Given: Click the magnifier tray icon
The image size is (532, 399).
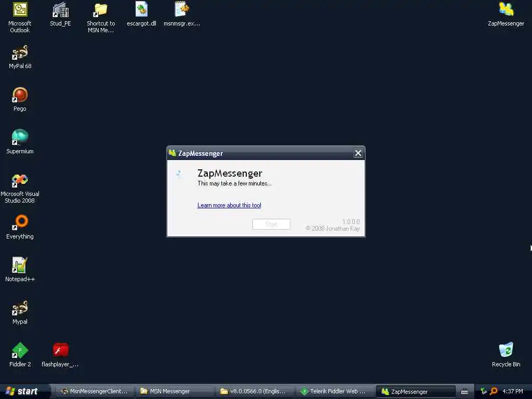Looking at the screenshot, I should coord(494,391).
